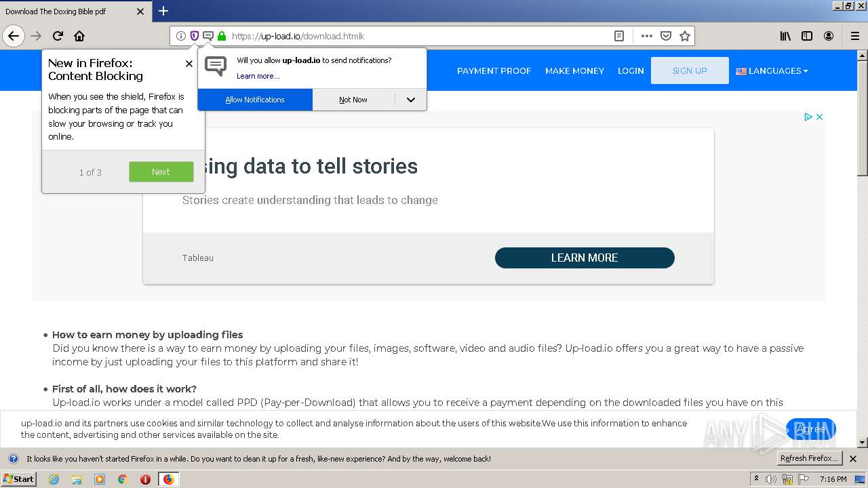Reload the current page
Viewport: 868px width, 488px height.
58,36
